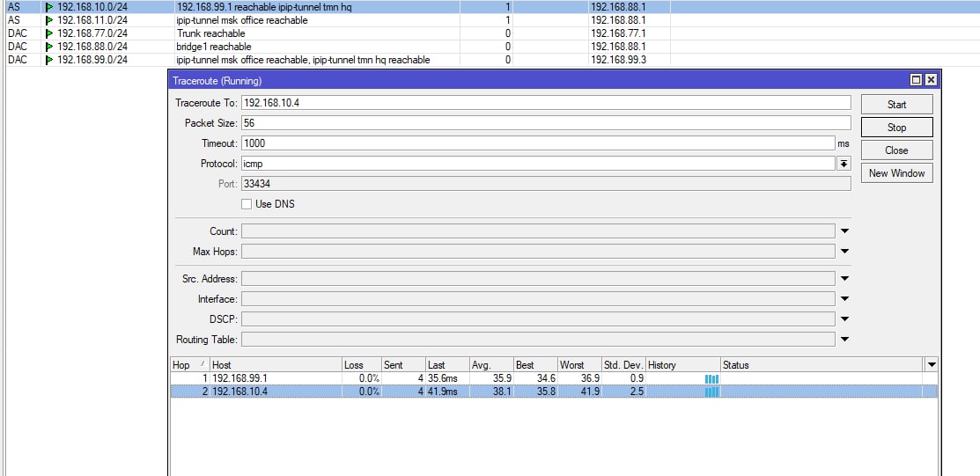Click the Packet Size field

coord(546,123)
